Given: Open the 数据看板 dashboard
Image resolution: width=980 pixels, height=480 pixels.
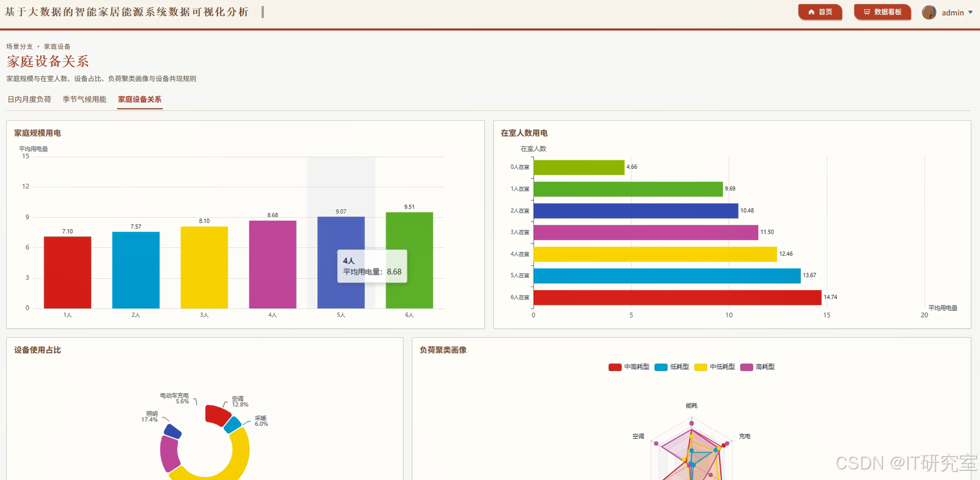Looking at the screenshot, I should (882, 12).
